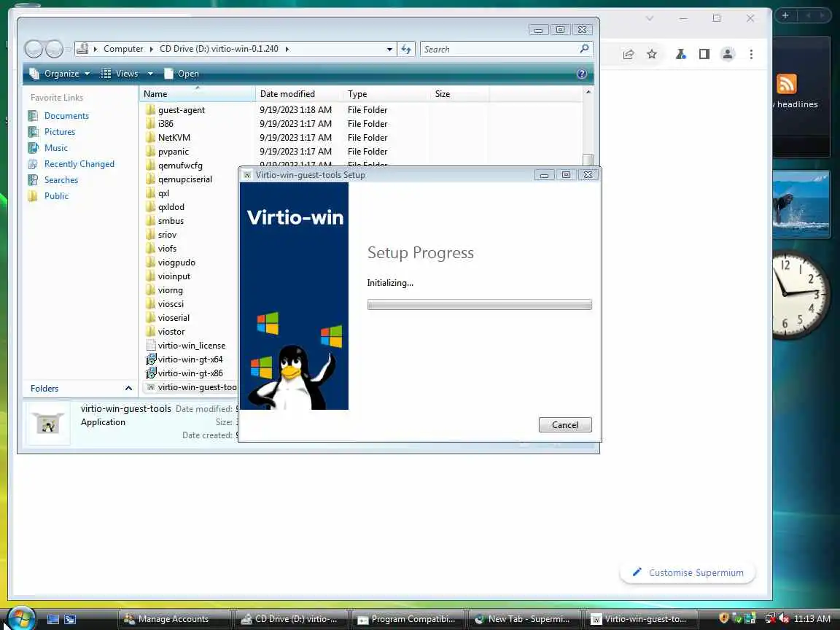Switch to Manage Accounts taskbar button
Viewport: 840px width, 630px height.
175,619
